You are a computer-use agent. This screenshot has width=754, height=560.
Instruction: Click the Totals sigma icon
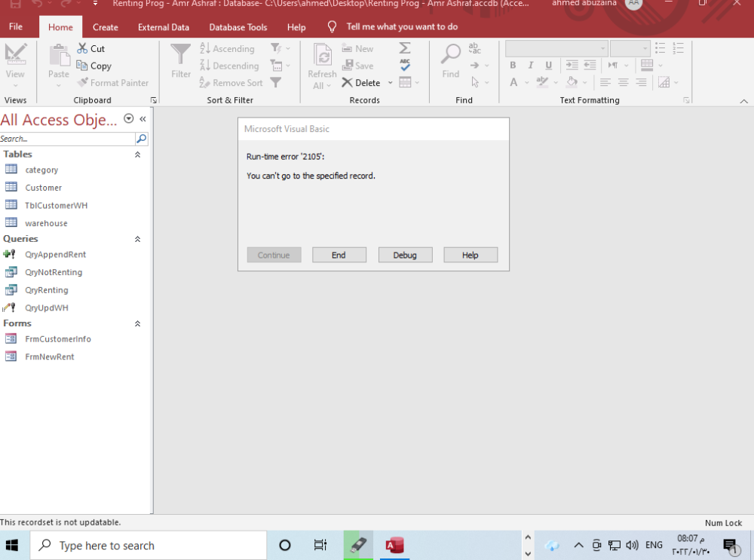click(x=405, y=47)
